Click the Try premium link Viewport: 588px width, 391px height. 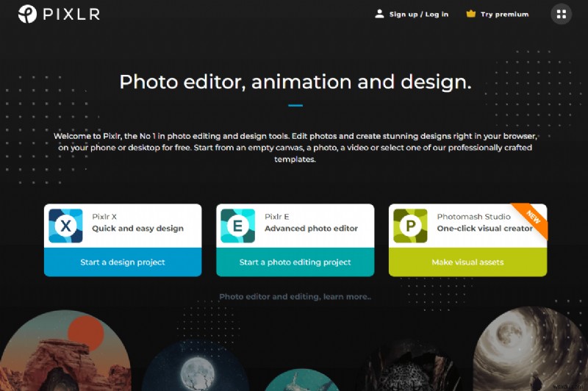[504, 14]
